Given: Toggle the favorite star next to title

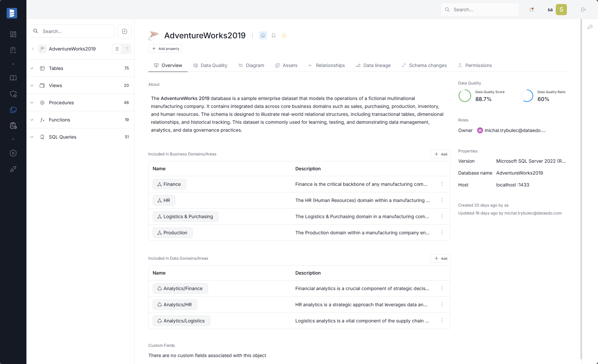Looking at the screenshot, I should click(x=284, y=35).
